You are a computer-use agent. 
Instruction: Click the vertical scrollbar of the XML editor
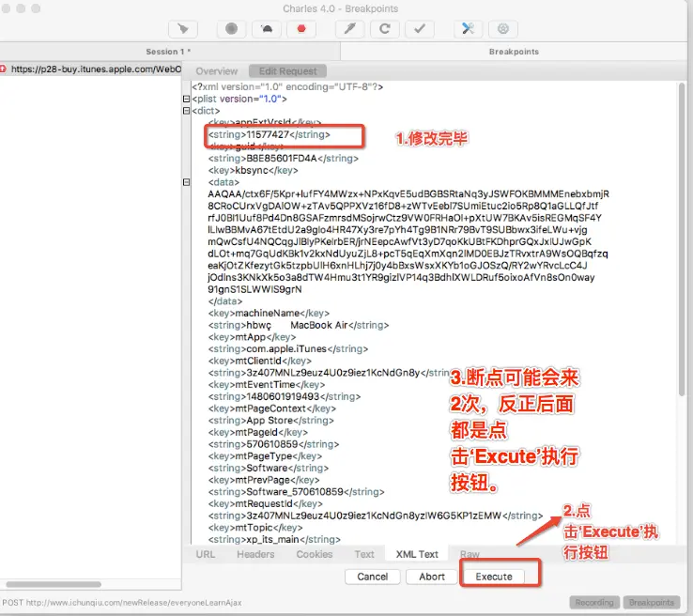[x=683, y=239]
